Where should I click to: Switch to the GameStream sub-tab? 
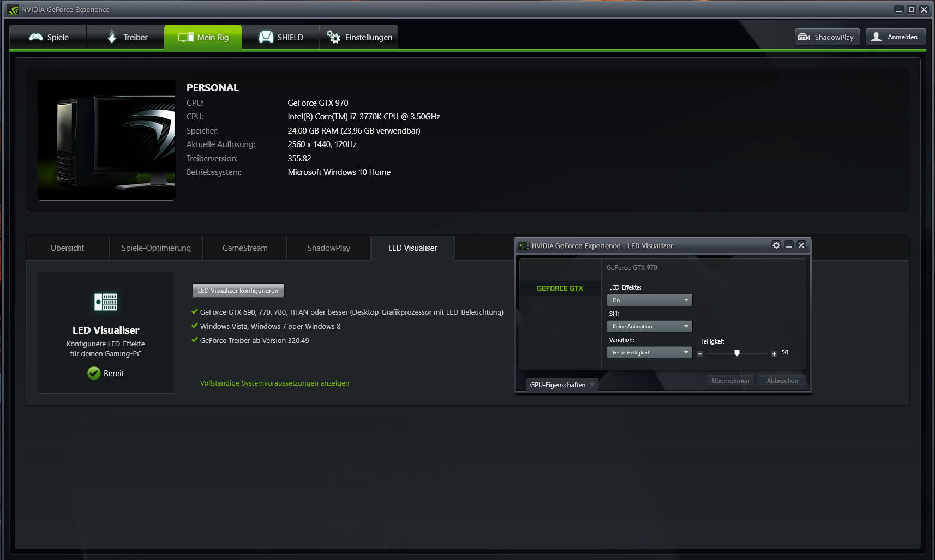[245, 248]
